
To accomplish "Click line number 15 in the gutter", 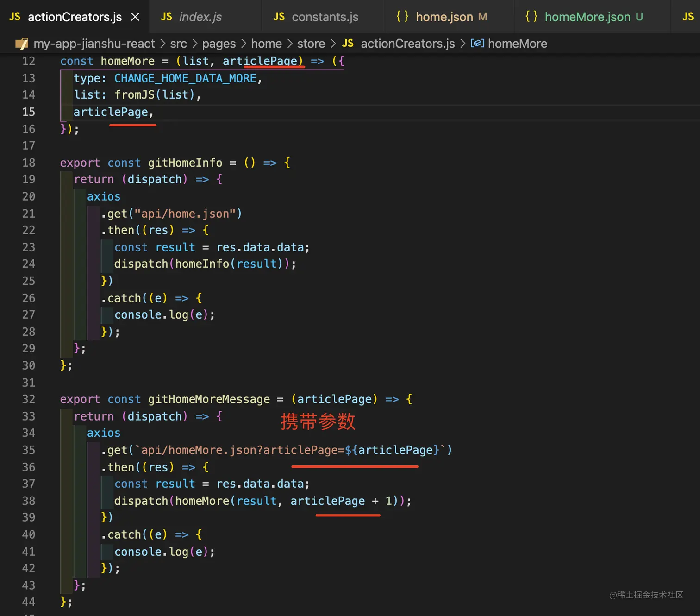I will (x=29, y=112).
